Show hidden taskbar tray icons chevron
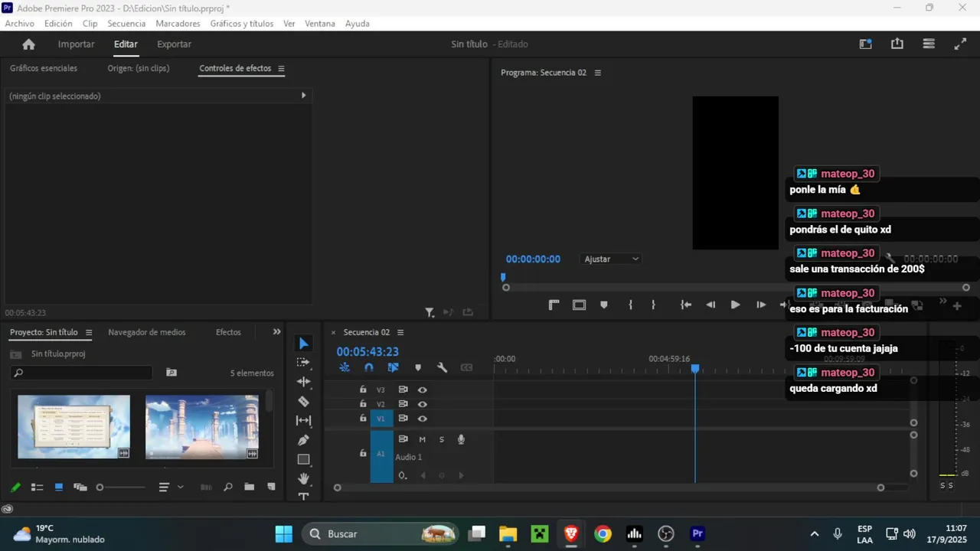The image size is (980, 551). click(x=815, y=534)
